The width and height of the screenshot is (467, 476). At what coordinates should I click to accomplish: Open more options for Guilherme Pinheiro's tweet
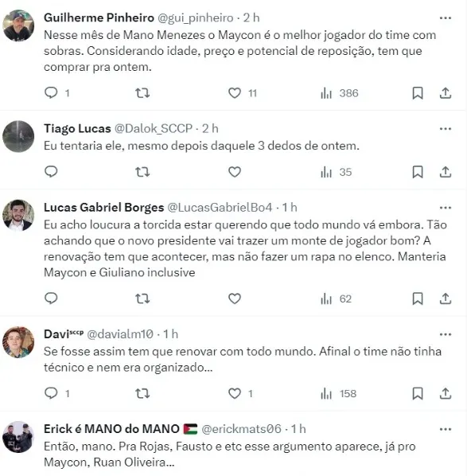pyautogui.click(x=446, y=18)
